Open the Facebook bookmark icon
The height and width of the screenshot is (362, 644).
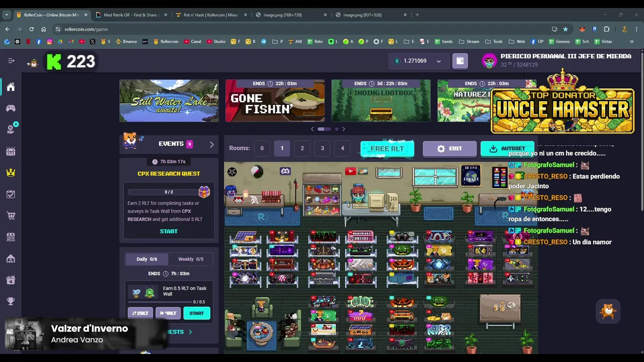tap(39, 42)
